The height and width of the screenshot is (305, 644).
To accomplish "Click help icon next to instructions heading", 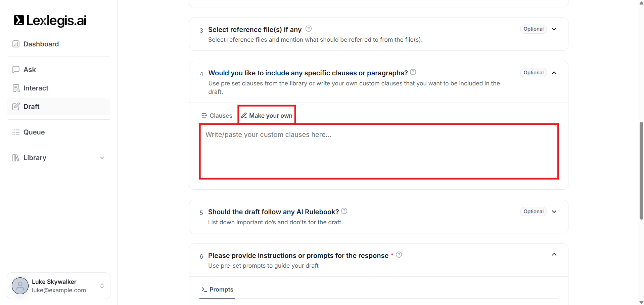I will (399, 255).
